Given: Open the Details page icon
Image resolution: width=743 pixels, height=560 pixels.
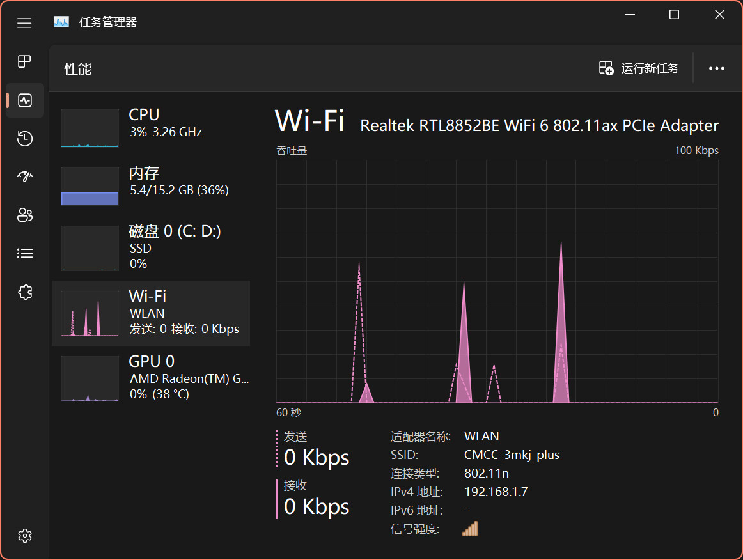Looking at the screenshot, I should coord(25,253).
